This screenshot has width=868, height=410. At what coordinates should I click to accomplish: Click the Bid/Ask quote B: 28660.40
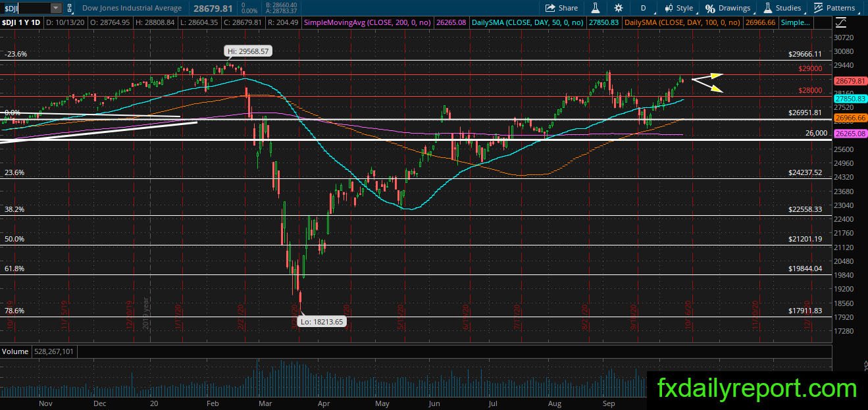click(282, 5)
